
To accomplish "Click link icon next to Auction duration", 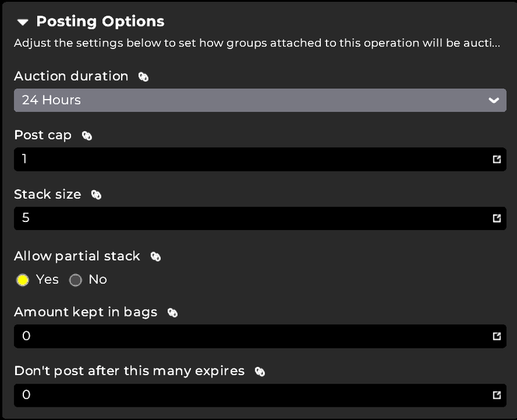I will click(x=143, y=76).
